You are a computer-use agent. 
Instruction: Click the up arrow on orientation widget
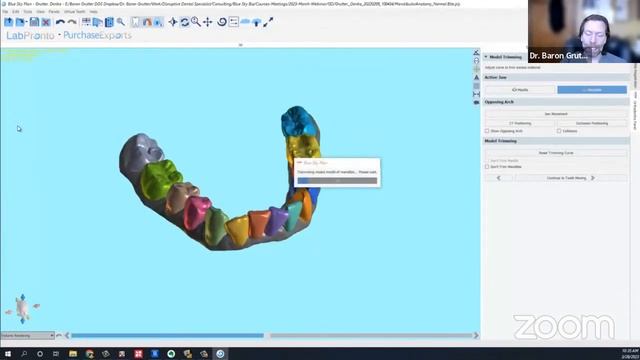pyautogui.click(x=22, y=297)
